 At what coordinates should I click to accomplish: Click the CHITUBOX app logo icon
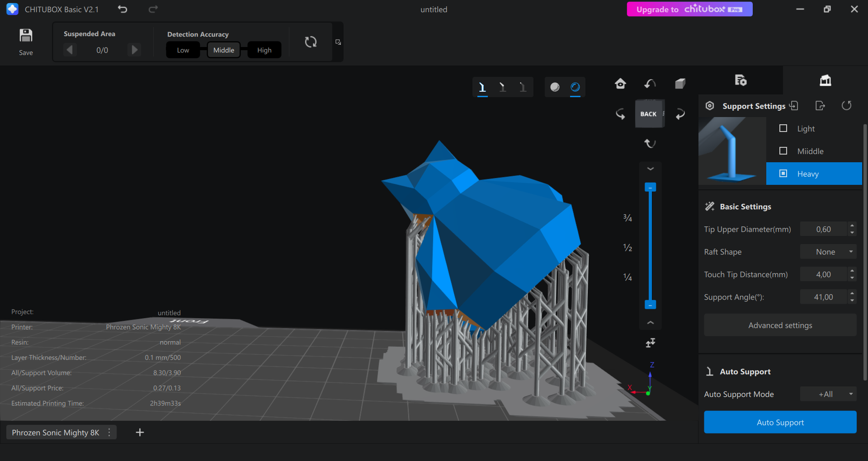coord(13,9)
